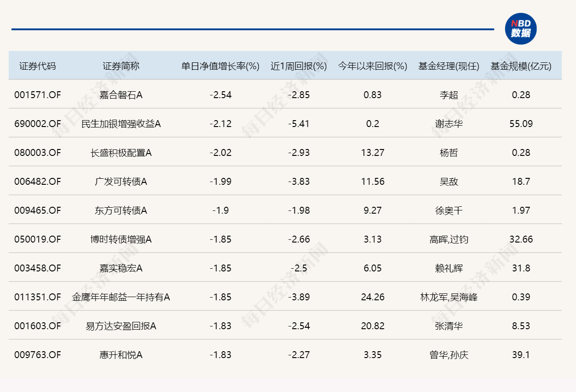Select the 证券代码 column header

38,66
